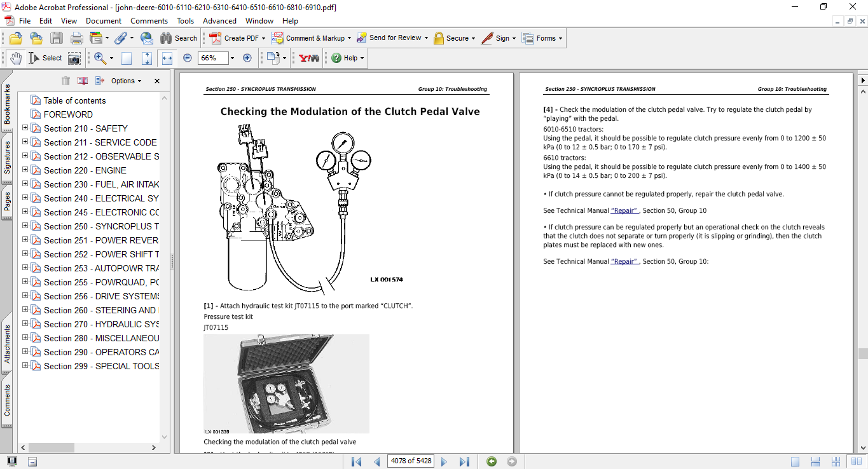
Task: Open the Create PDF dropdown
Action: (x=264, y=38)
